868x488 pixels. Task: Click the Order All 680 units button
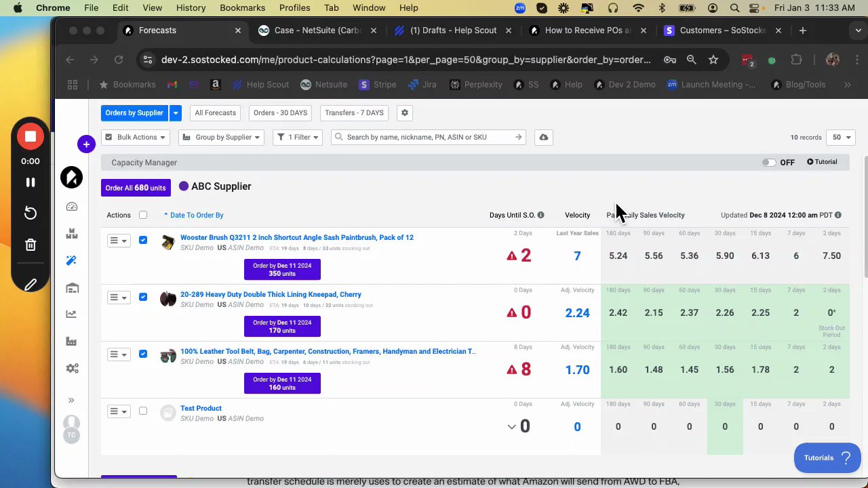(x=136, y=188)
